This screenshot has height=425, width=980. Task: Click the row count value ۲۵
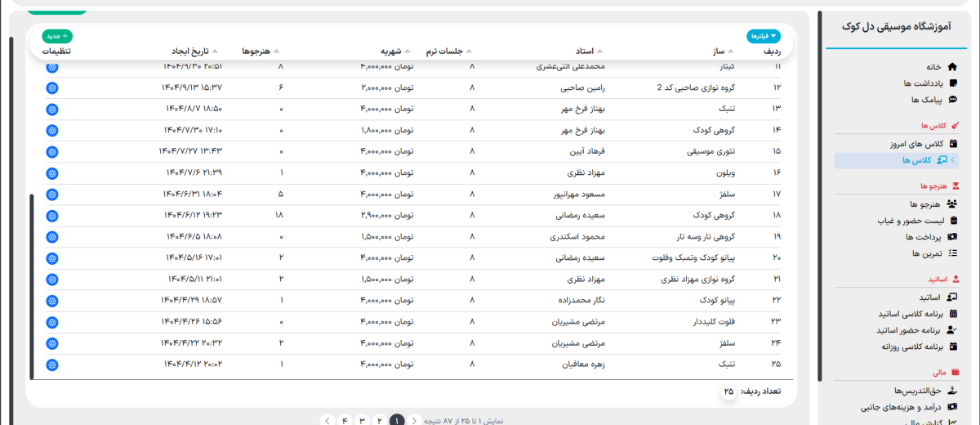(728, 391)
